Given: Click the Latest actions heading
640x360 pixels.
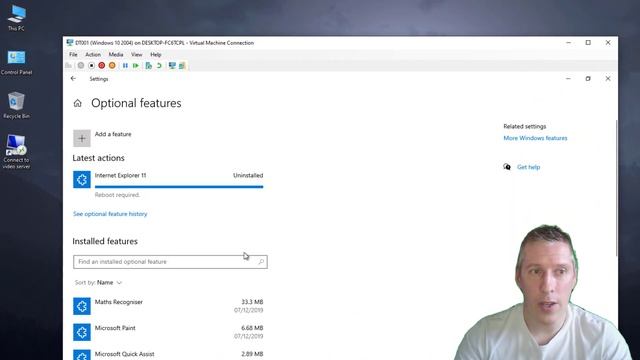Looking at the screenshot, I should (98, 158).
